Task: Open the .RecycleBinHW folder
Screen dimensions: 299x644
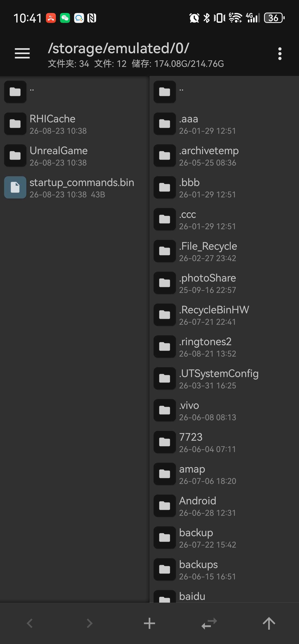Action: pos(224,314)
